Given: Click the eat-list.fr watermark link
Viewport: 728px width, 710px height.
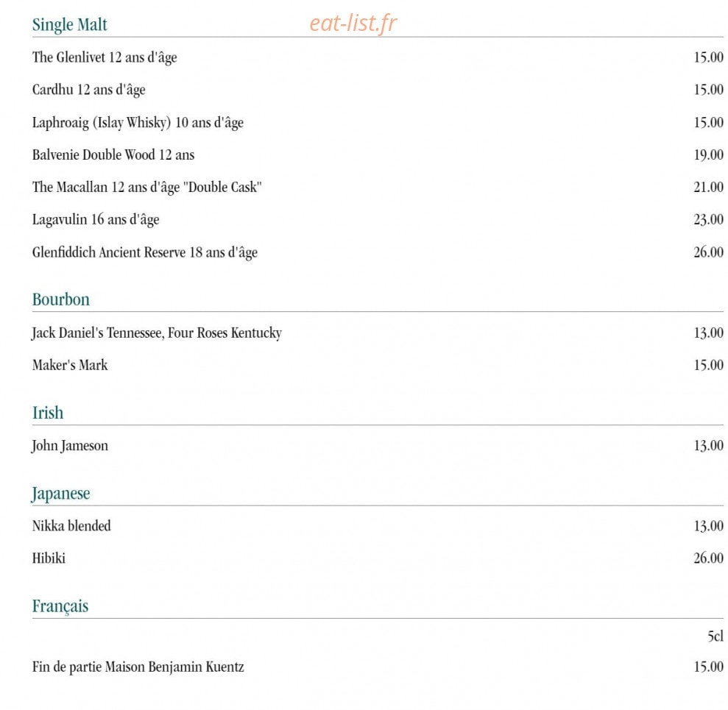Looking at the screenshot, I should click(353, 24).
